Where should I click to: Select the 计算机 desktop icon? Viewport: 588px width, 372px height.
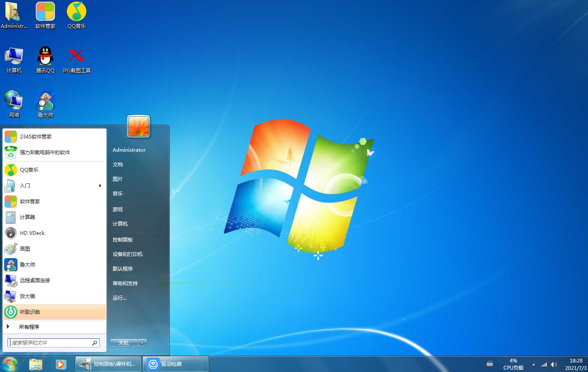tap(14, 60)
